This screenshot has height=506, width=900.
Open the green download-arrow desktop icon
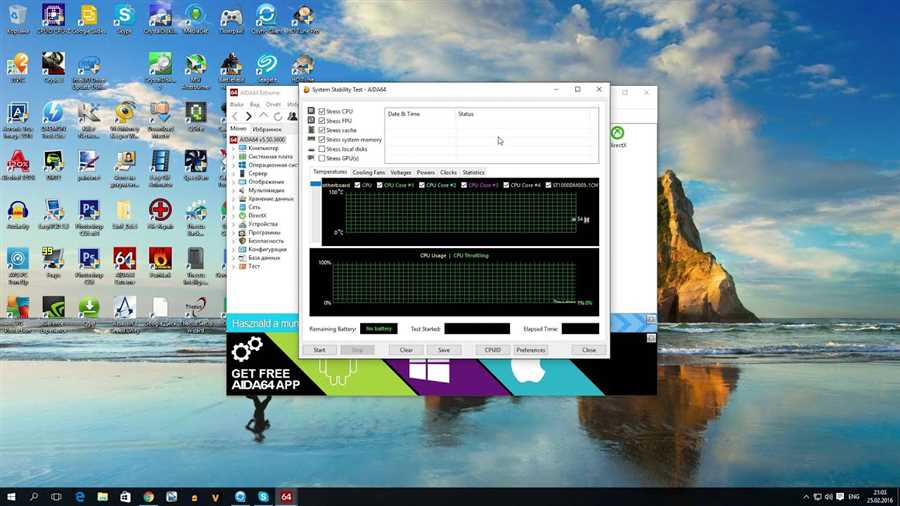89,312
